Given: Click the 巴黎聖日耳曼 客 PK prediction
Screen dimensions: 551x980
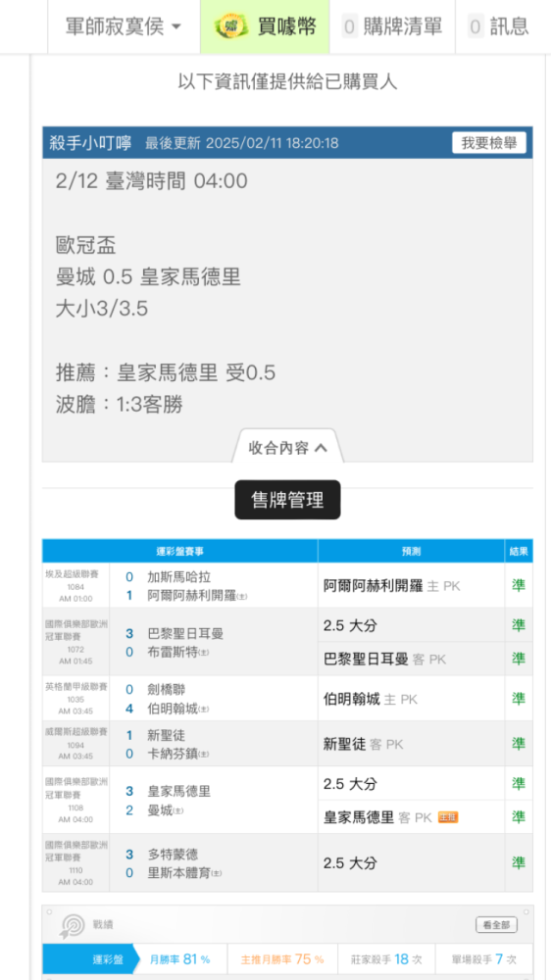Looking at the screenshot, I should 384,659.
